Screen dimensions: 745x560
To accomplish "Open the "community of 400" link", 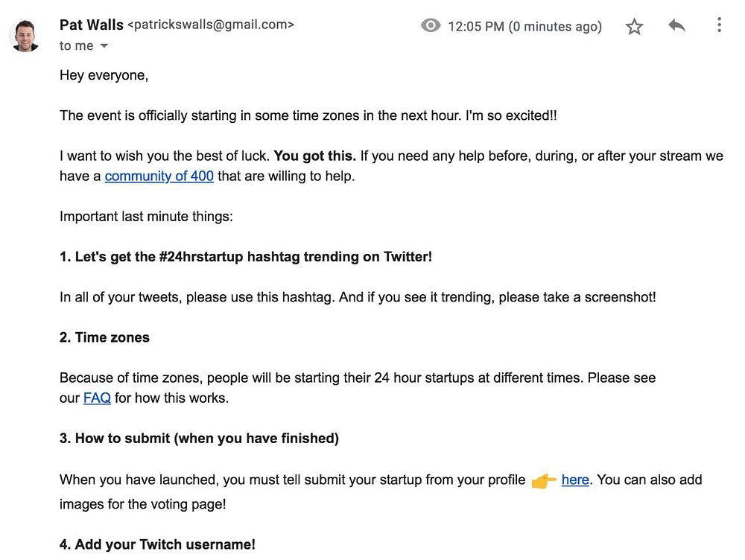I will point(159,176).
